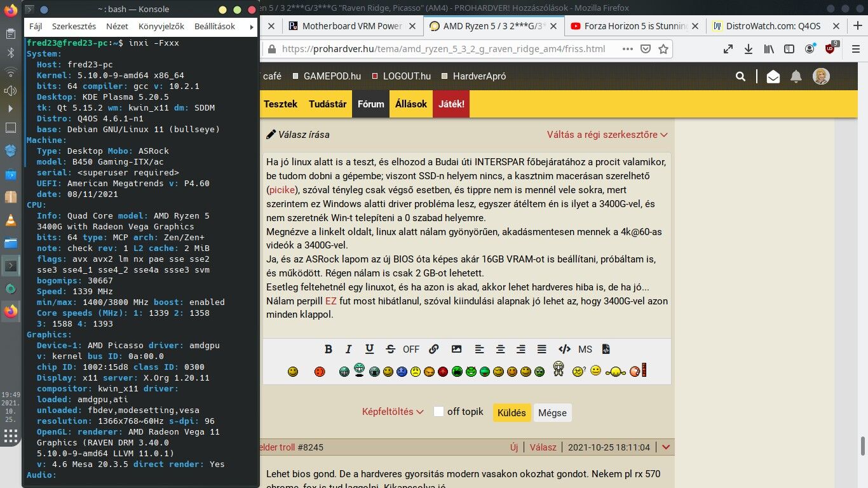
Task: Apply underline formatting in reply editor
Action: 369,349
